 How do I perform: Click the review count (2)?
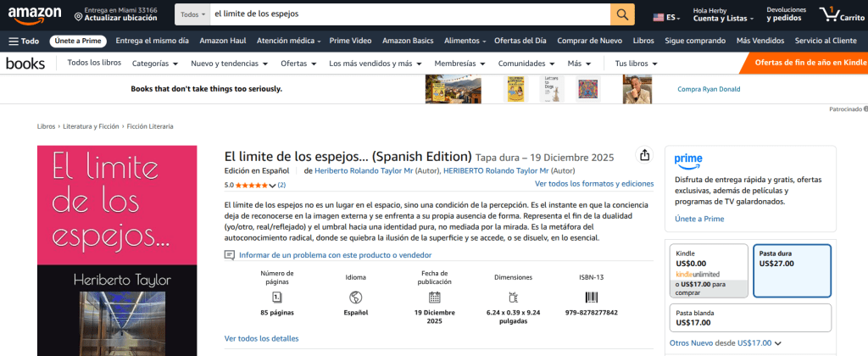(x=281, y=185)
